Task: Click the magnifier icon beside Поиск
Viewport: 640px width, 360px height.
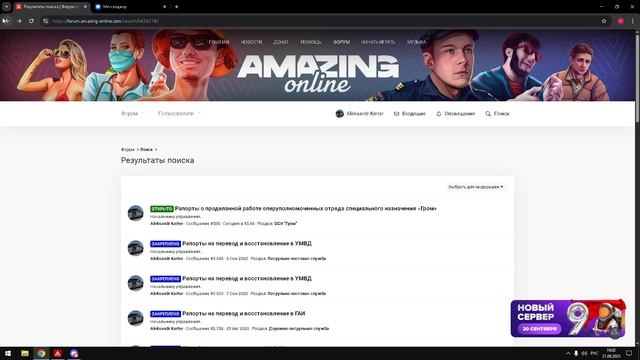Action: 488,113
